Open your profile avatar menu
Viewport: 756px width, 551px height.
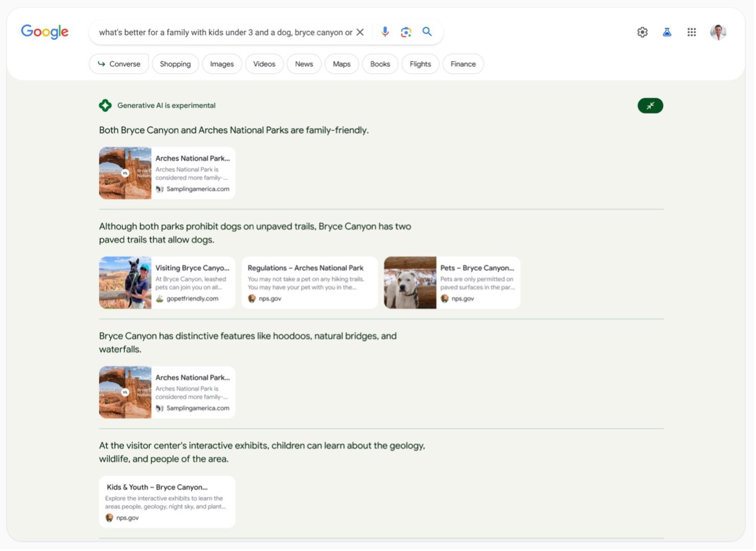718,32
